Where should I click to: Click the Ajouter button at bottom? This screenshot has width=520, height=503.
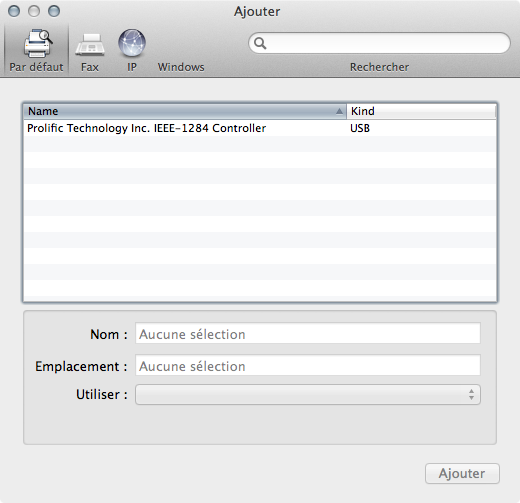pos(462,473)
